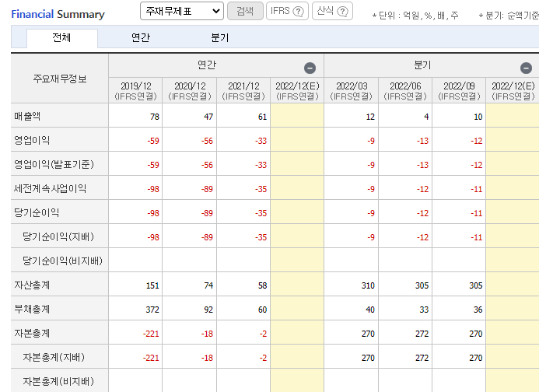This screenshot has height=392, width=539.
Task: Click the 2021/12 annual column header
Action: coord(243,90)
